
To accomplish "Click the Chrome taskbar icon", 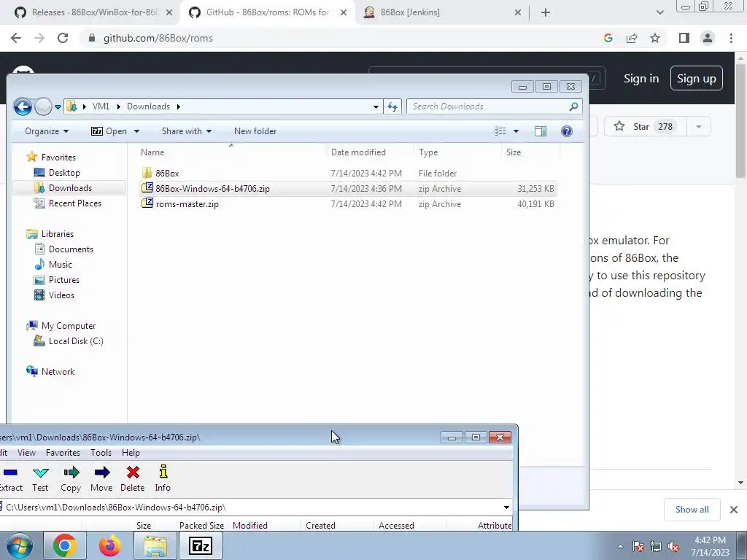I will [65, 545].
